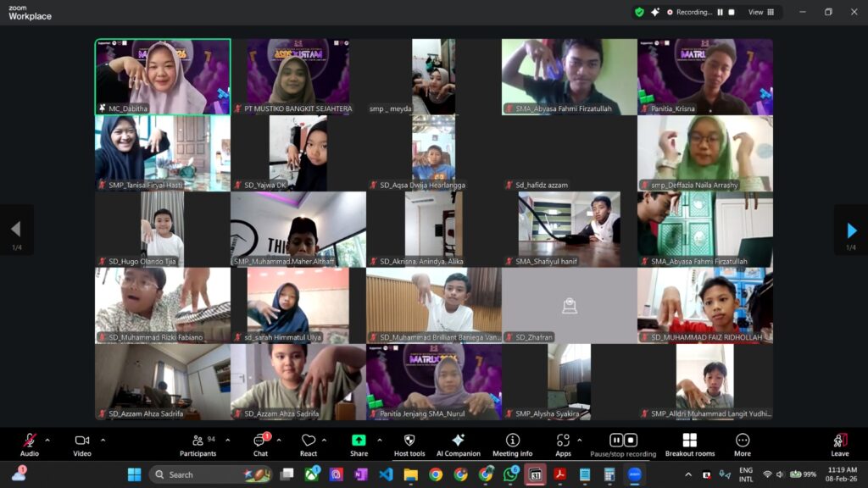The width and height of the screenshot is (868, 488).
Task: Open the More options menu
Action: [x=743, y=441]
